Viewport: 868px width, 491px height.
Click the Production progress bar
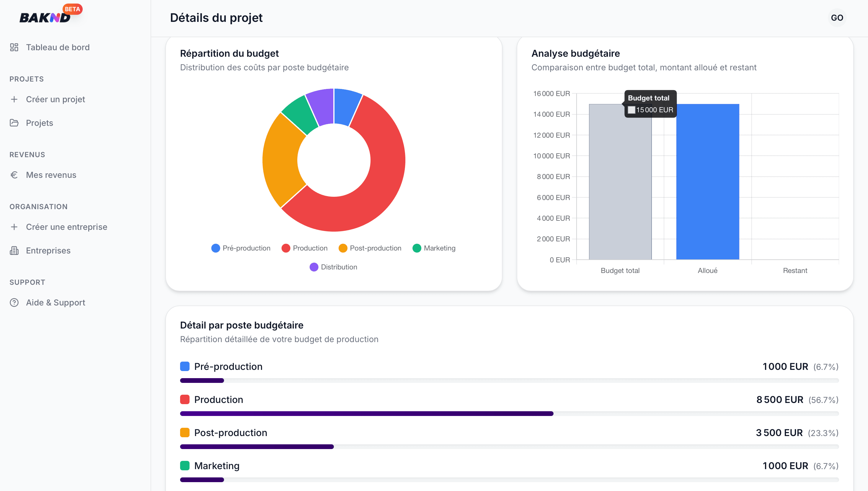coord(509,413)
